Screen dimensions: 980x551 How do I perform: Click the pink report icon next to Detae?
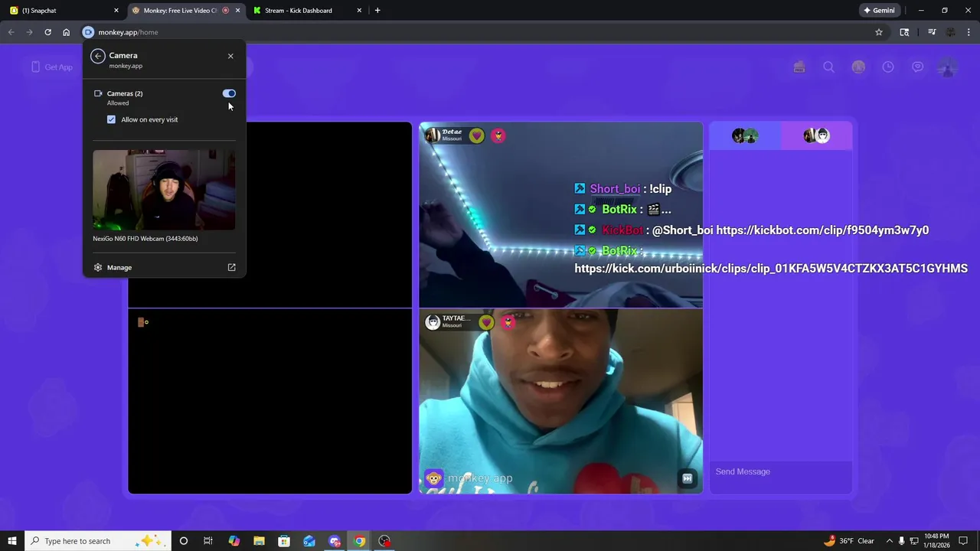click(x=498, y=135)
